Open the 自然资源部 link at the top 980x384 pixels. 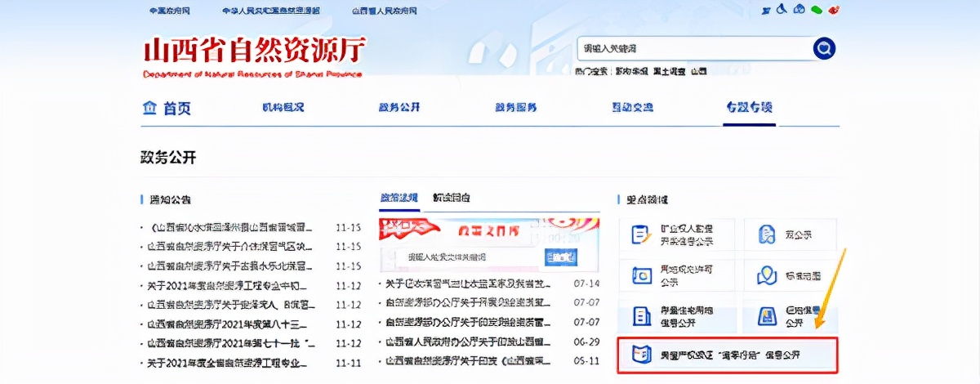coord(271,11)
